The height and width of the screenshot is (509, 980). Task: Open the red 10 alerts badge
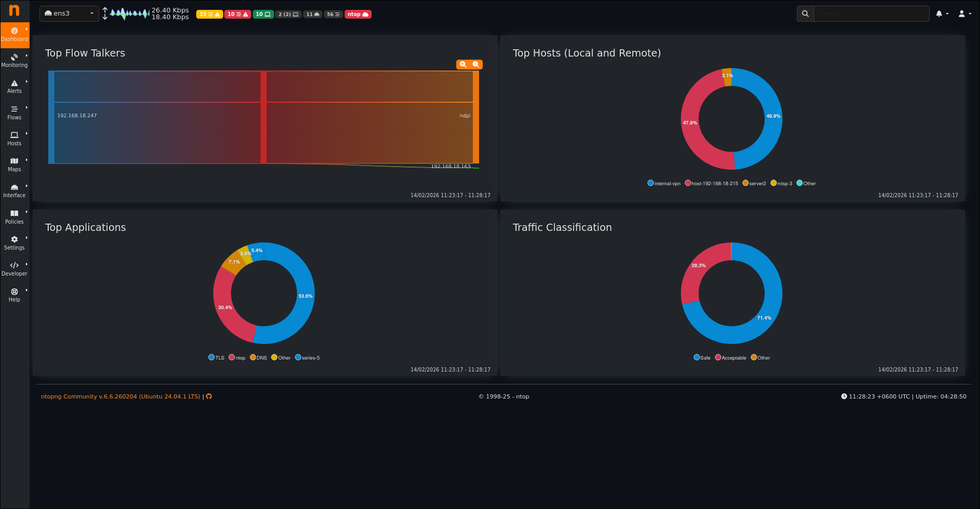click(x=238, y=15)
